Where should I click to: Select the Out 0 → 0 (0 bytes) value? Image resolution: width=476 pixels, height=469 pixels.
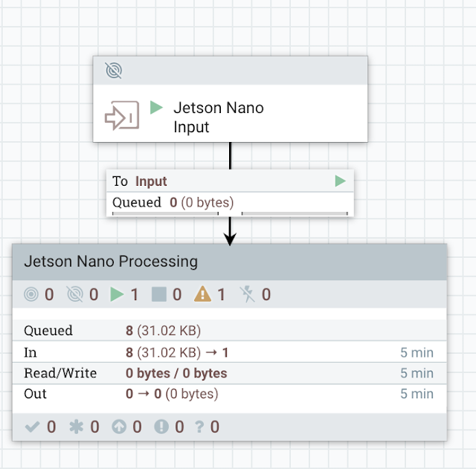tap(172, 394)
